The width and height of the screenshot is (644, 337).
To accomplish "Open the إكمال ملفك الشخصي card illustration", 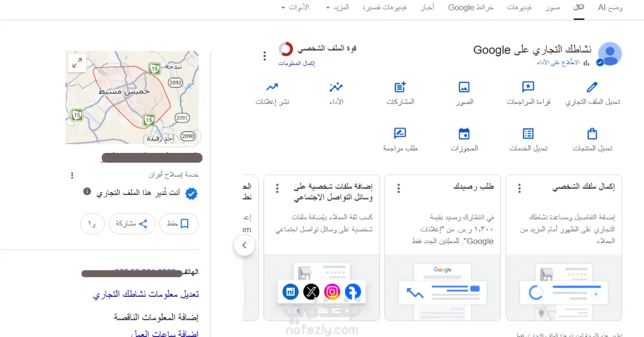I will (x=563, y=287).
